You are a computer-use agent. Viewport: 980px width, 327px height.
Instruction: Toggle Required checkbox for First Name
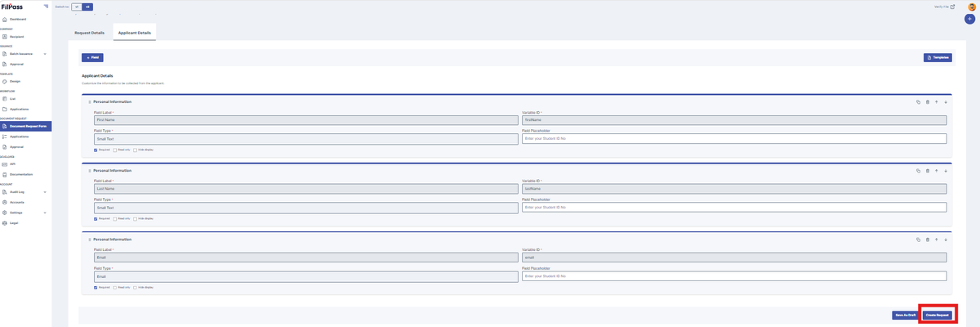pyautogui.click(x=96, y=150)
